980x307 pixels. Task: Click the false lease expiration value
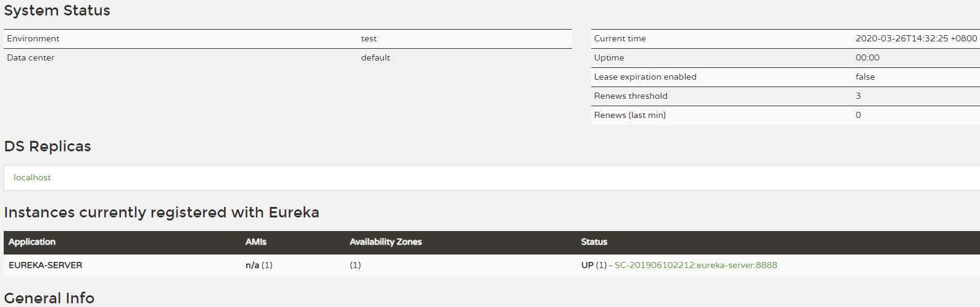click(865, 77)
